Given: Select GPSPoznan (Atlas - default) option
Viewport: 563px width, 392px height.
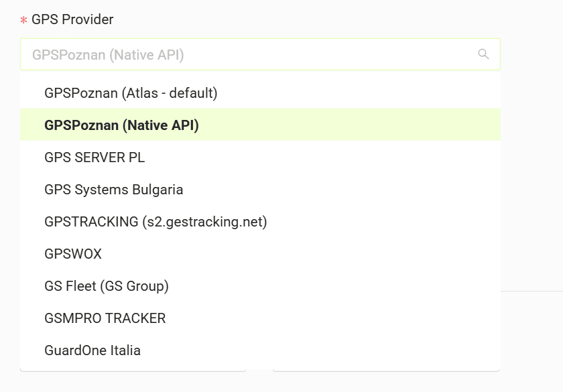Looking at the screenshot, I should coord(260,93).
